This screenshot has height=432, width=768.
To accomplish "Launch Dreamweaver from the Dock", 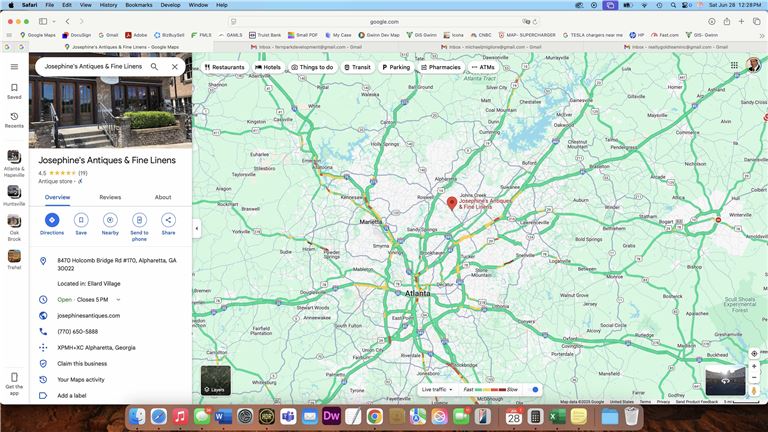I will click(332, 416).
